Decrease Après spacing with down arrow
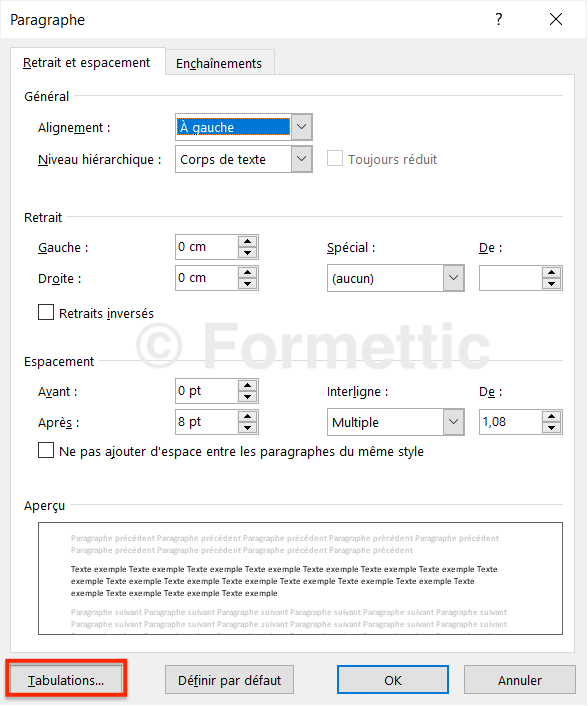 tap(247, 428)
